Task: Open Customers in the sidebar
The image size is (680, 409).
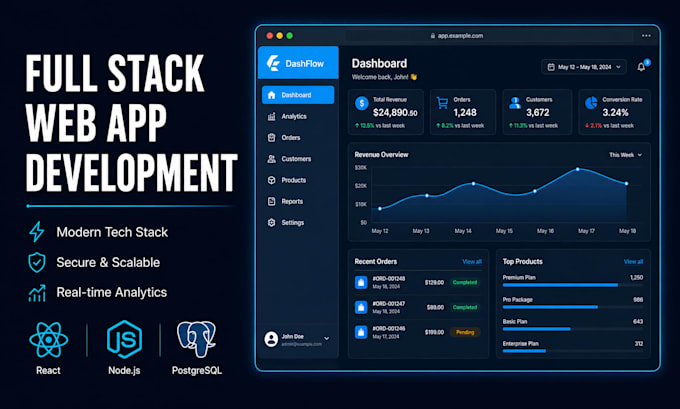Action: pyautogui.click(x=298, y=159)
